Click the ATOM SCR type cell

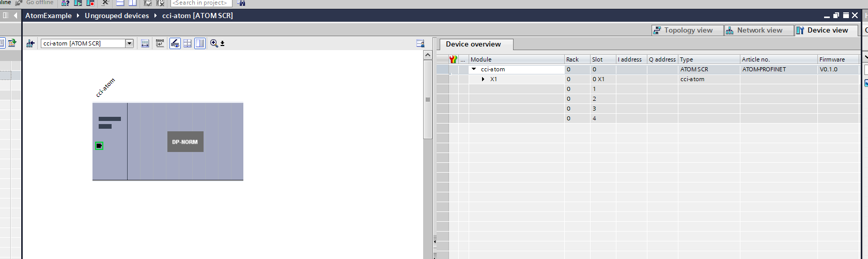(x=709, y=69)
